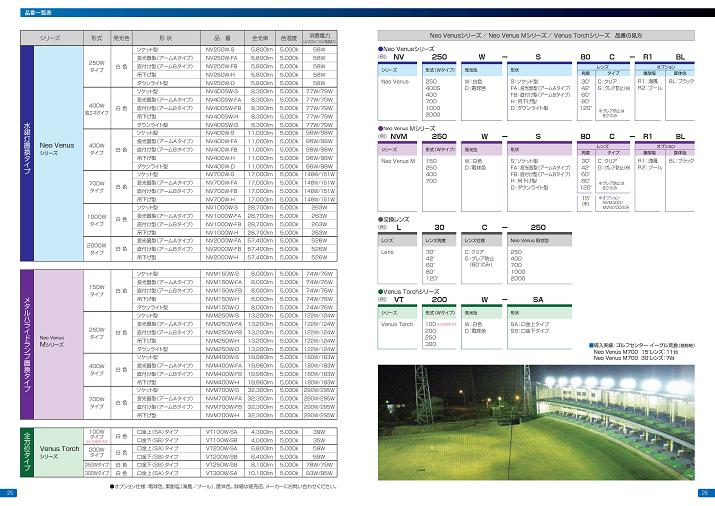Select page number 25 at bottom left

pyautogui.click(x=9, y=493)
